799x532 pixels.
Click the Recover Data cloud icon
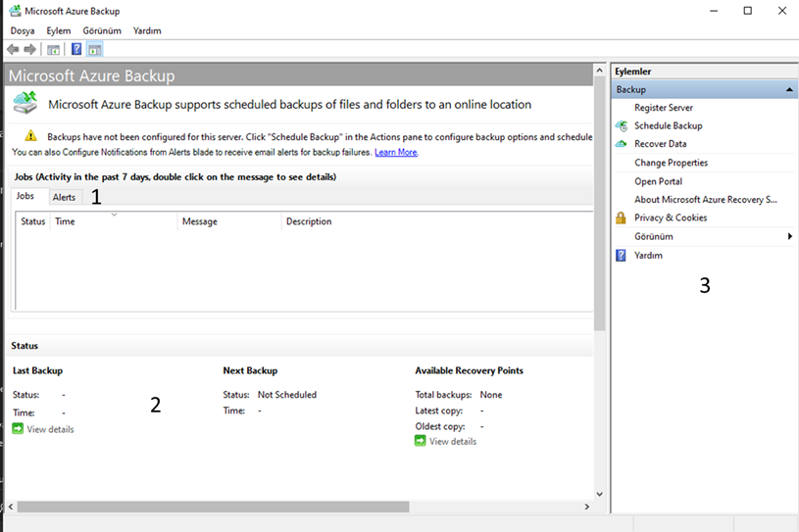click(621, 144)
